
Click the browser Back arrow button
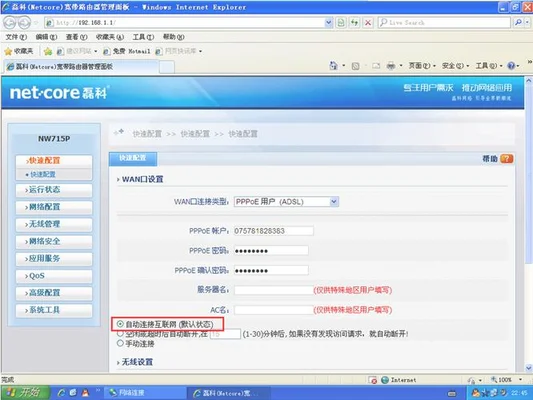(x=10, y=23)
